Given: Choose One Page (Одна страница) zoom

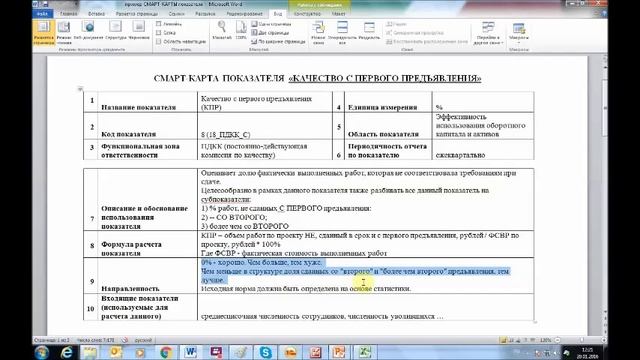Looking at the screenshot, I should [271, 24].
